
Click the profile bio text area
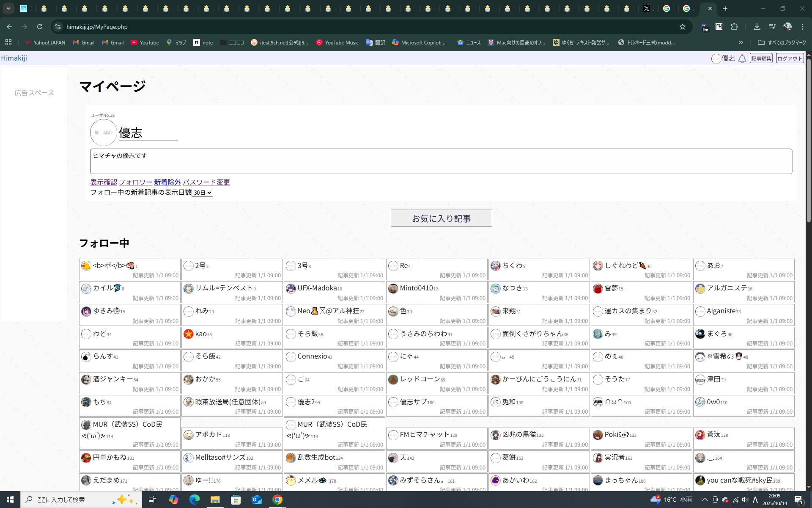click(441, 161)
